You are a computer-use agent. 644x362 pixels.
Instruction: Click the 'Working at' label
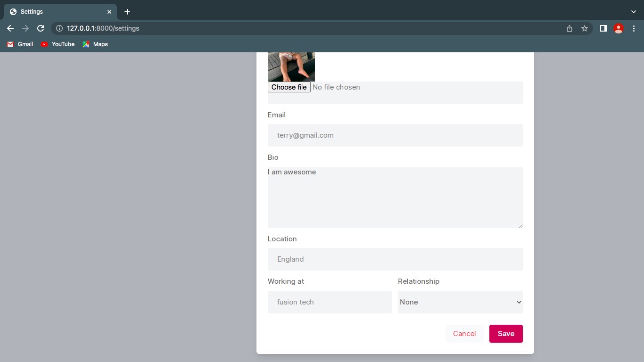(286, 281)
